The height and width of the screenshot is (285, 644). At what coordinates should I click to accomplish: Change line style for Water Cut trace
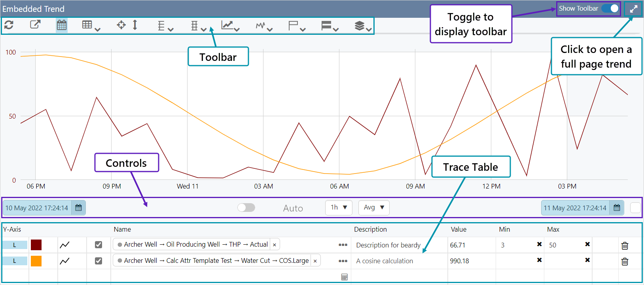coord(64,261)
